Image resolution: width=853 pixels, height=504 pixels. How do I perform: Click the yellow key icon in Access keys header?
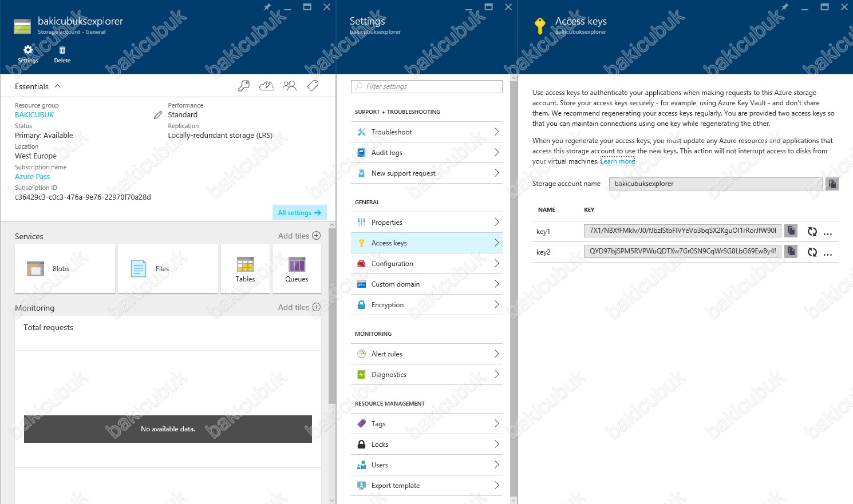click(x=539, y=26)
